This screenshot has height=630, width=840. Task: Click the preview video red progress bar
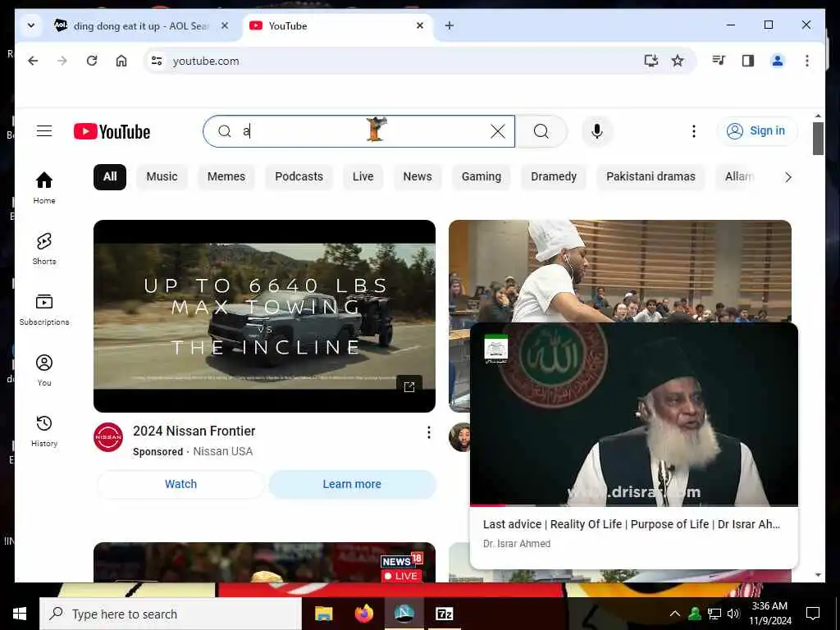point(487,505)
